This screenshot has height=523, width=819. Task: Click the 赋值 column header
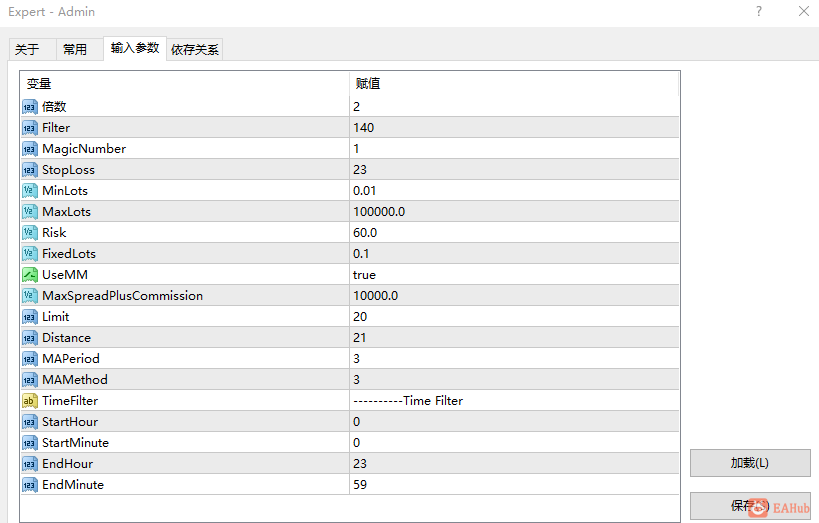(514, 84)
